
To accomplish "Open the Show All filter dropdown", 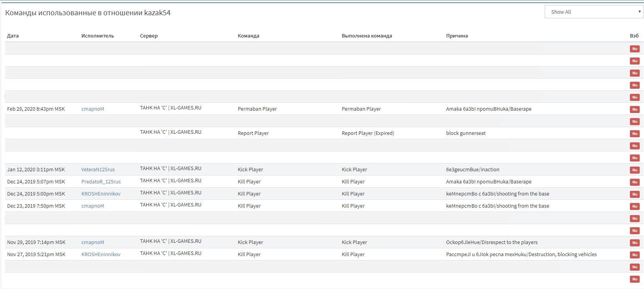I will 594,12.
